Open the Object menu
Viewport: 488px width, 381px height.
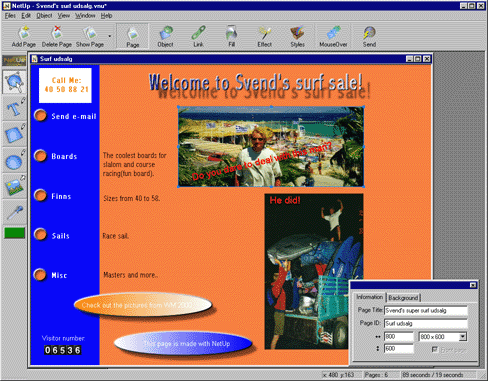coord(44,16)
